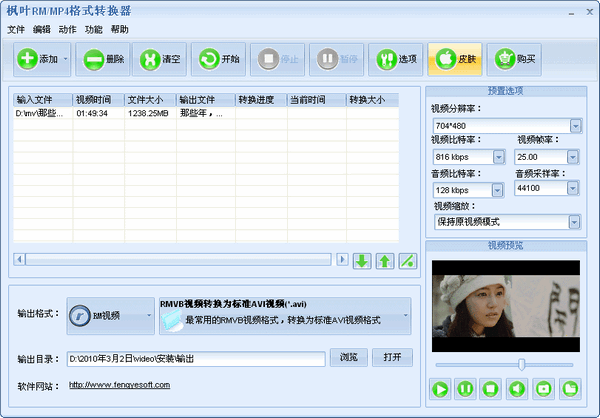Viewport: 600px width, 418px height.
Task: Move selected file up with green up arrow
Action: (x=384, y=260)
